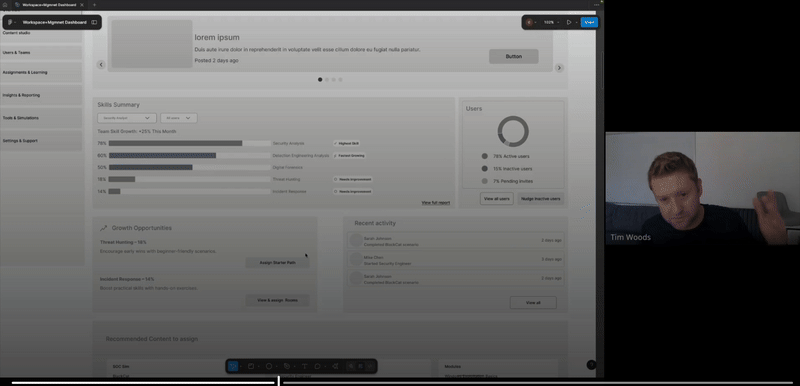Expand the Frame tool options arrow
The width and height of the screenshot is (800, 386).
pos(258,366)
